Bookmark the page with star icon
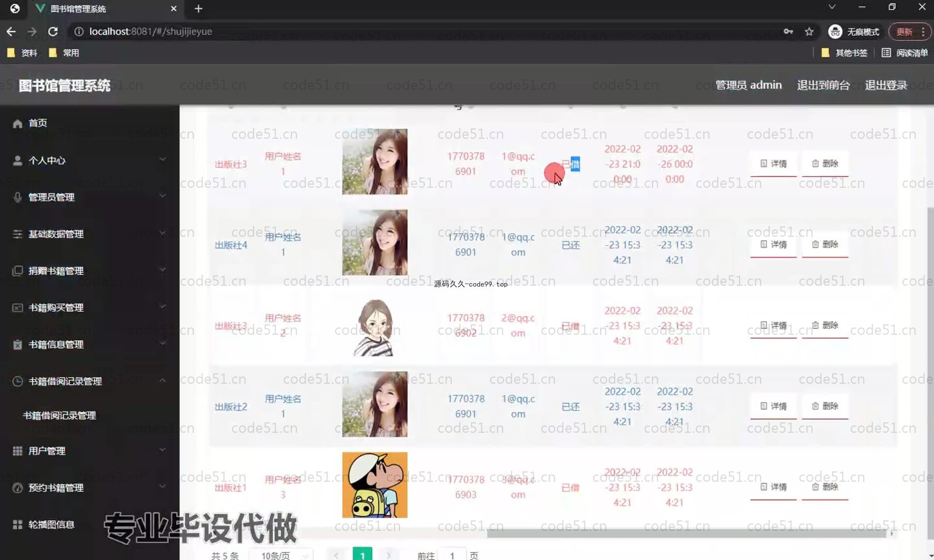Screen dimensions: 934x560 [x=809, y=31]
